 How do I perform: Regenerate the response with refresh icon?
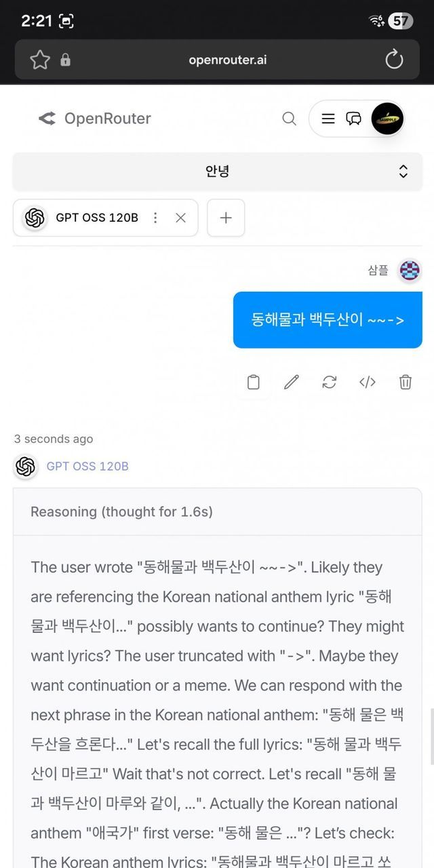click(330, 382)
